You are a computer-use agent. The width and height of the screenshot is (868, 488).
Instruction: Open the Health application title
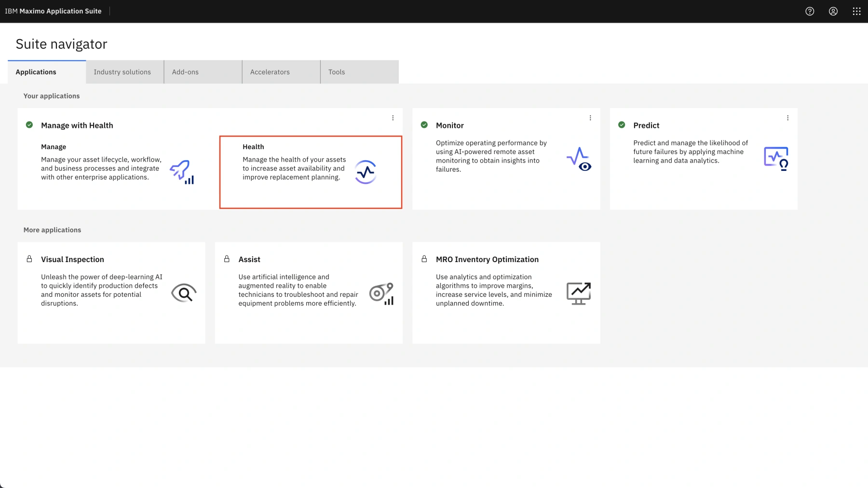coord(253,147)
